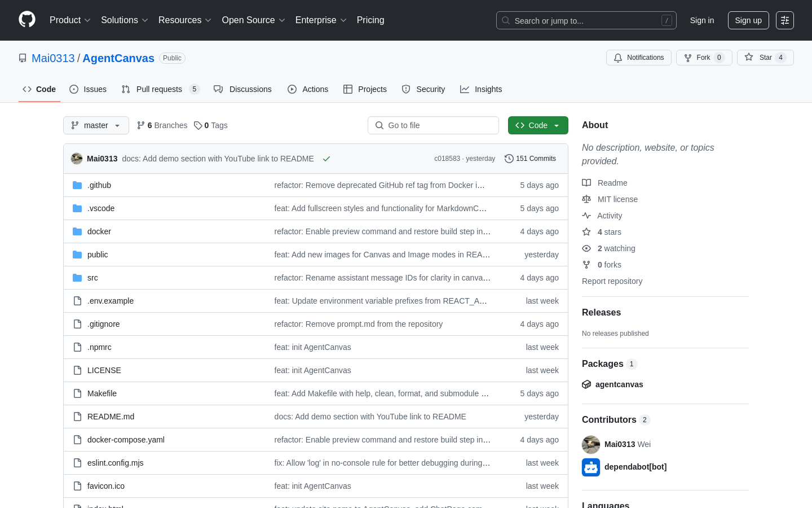Click the Releases heading link
Viewport: 812px width, 508px height.
[601, 313]
